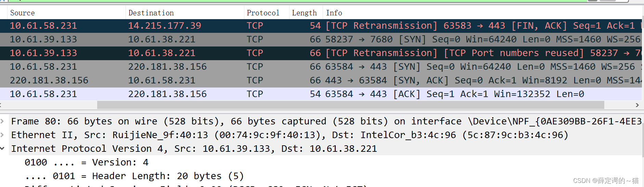Select the SYN packet 58237 → 7680
This screenshot has height=187, width=644.
tap(321, 39)
